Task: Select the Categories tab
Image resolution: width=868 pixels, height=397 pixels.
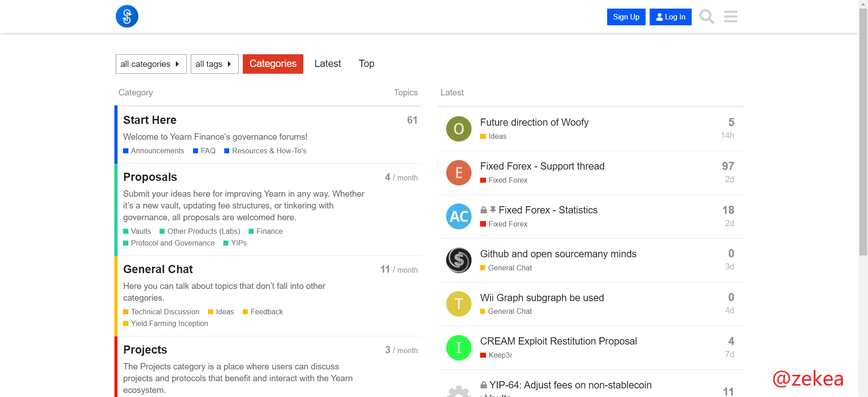Action: pos(273,64)
